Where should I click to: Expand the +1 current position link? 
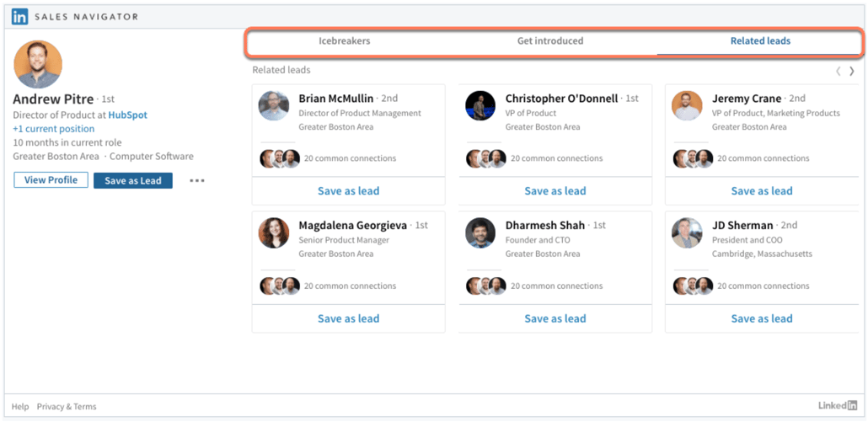54,129
